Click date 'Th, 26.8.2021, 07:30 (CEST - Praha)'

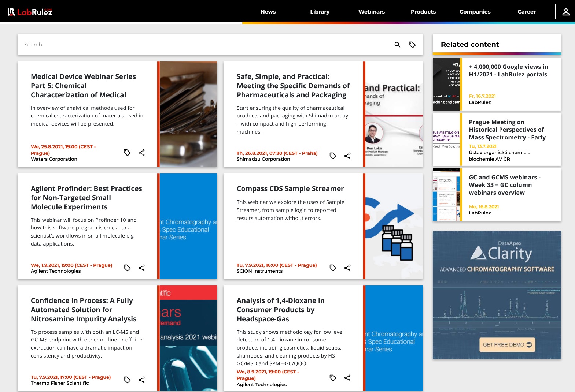coord(277,153)
